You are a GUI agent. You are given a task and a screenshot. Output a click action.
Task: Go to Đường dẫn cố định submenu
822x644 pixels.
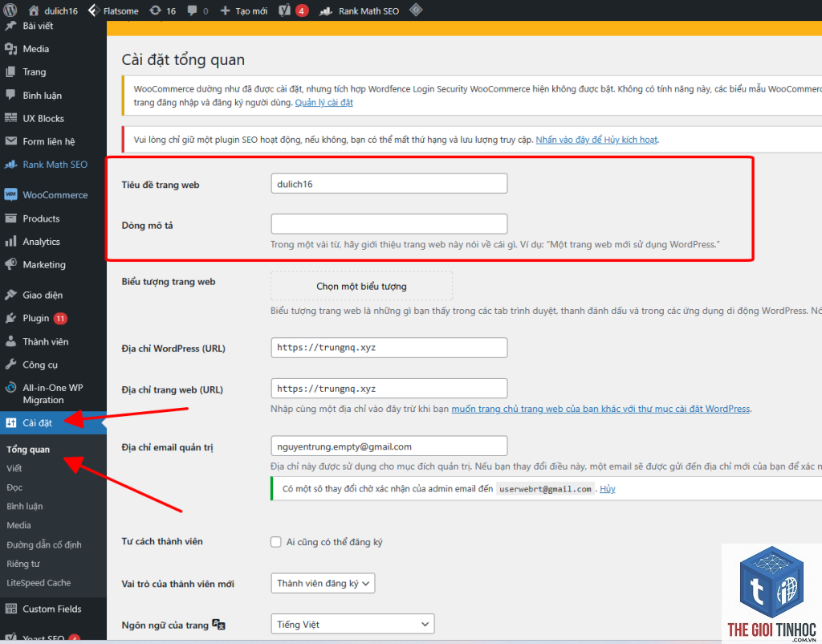(44, 545)
